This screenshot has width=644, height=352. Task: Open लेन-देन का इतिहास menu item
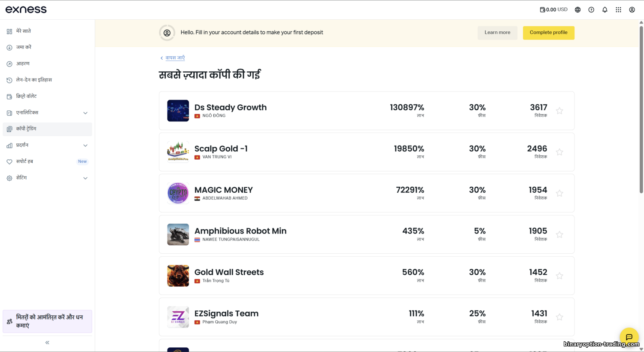[x=34, y=80]
